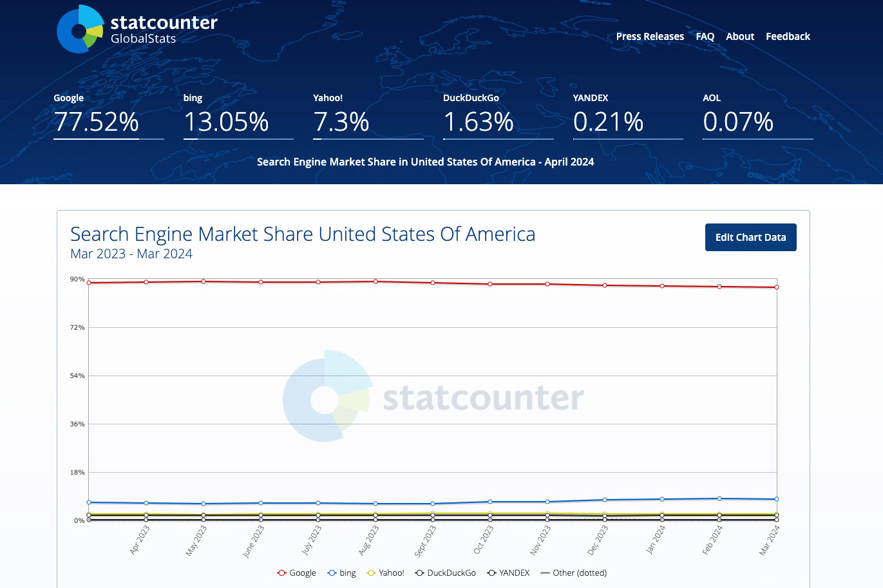Click the bing data point for Mar 2024
Screen dimensions: 883x588
pyautogui.click(x=776, y=498)
